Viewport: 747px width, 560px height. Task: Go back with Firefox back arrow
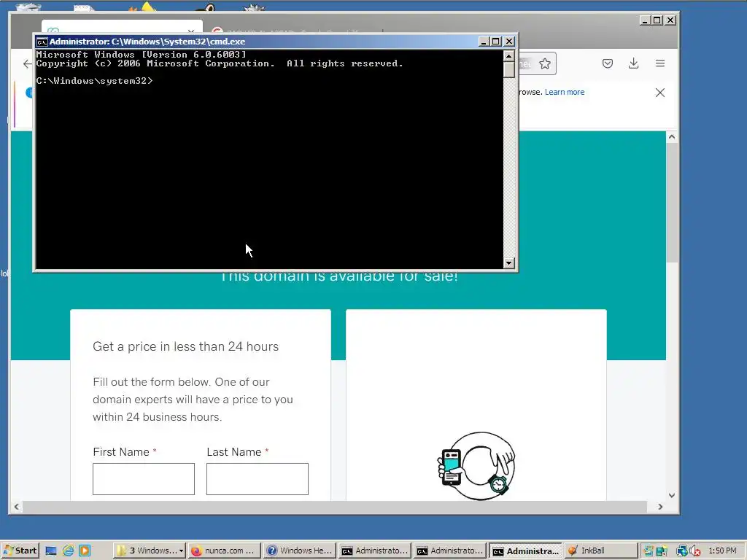click(28, 64)
